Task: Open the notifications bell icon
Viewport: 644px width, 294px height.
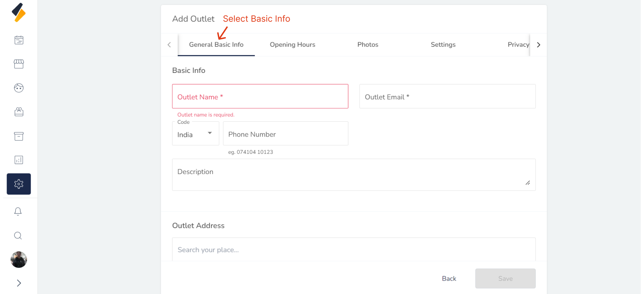Action: coord(18,211)
